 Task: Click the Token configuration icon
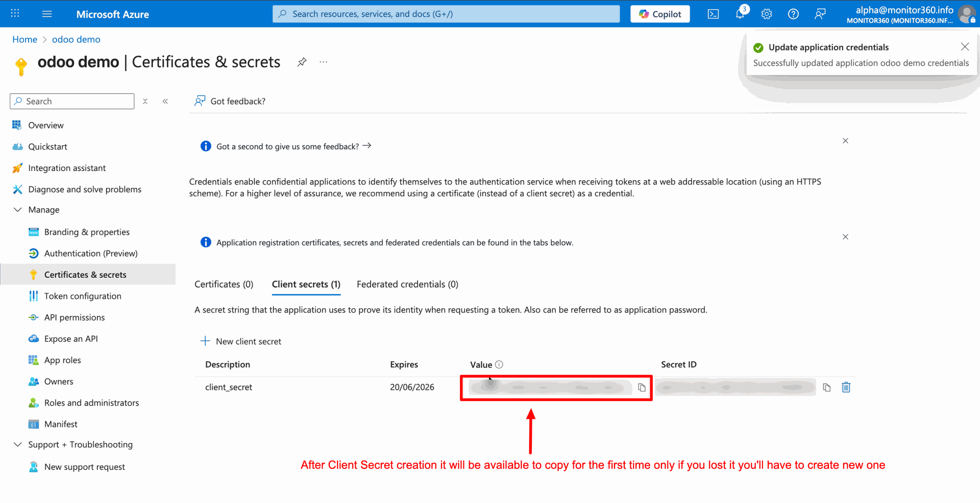tap(34, 296)
